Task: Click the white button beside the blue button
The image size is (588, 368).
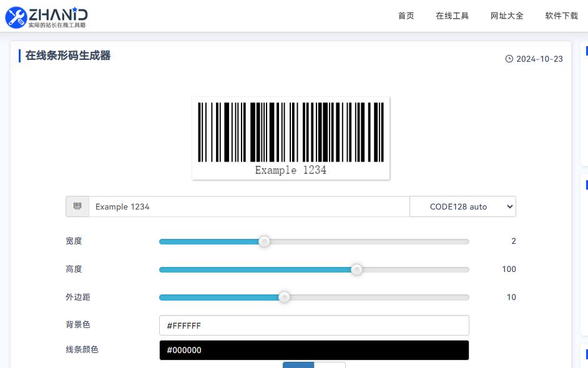Action: [330, 365]
